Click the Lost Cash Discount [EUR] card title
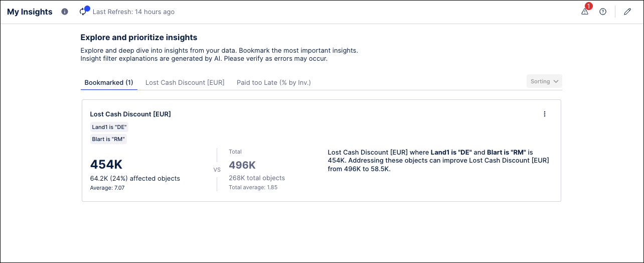Viewport: 644px width, 263px height. [130, 114]
